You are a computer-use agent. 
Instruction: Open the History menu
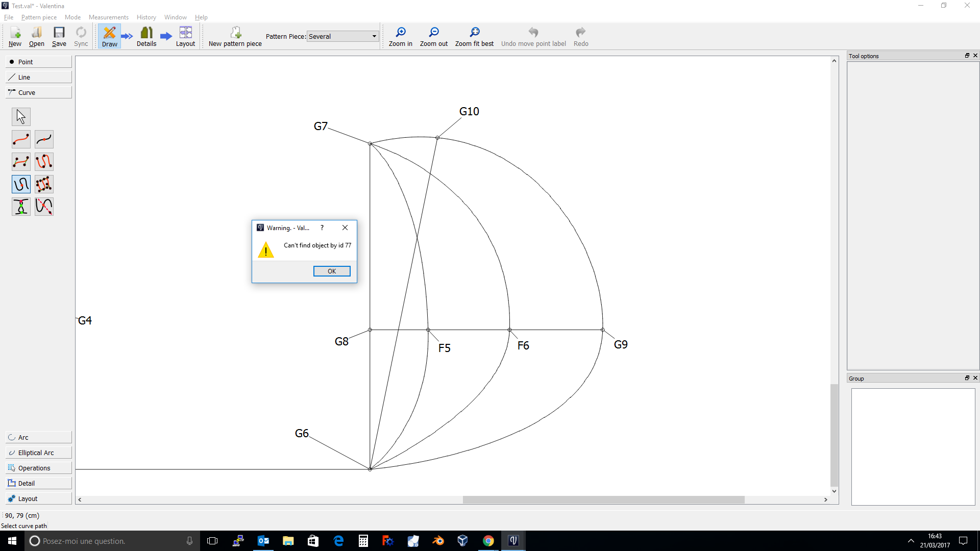146,17
